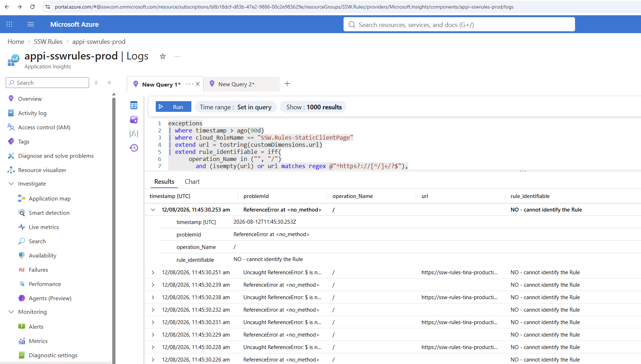Go forward in browser history
Screen dimensions: 641x364
(x=20, y=7)
